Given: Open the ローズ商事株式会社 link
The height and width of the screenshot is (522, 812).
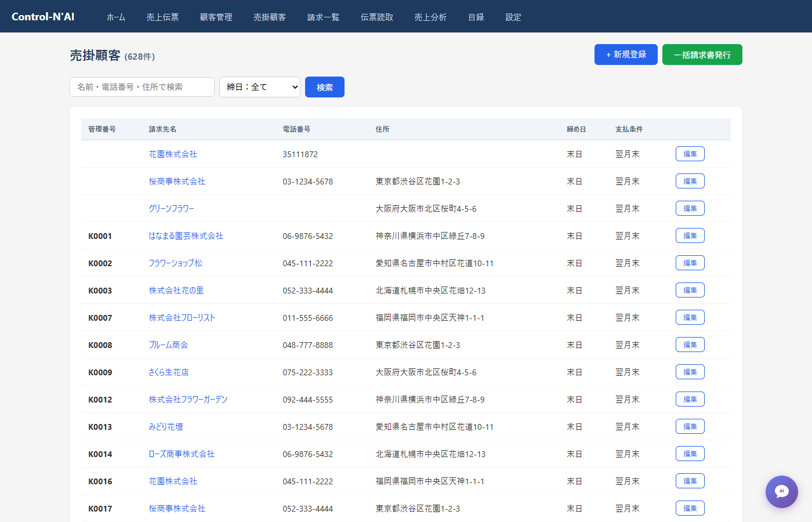Looking at the screenshot, I should point(182,454).
